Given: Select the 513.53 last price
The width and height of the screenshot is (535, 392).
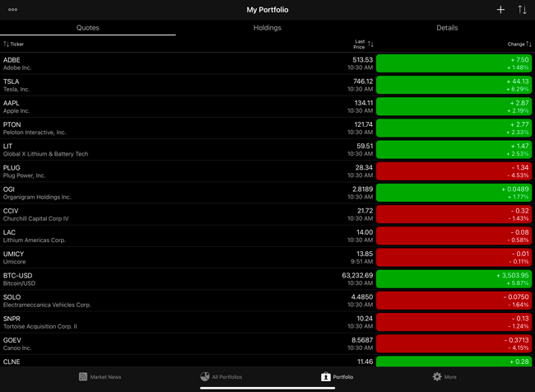Looking at the screenshot, I should [x=363, y=60].
